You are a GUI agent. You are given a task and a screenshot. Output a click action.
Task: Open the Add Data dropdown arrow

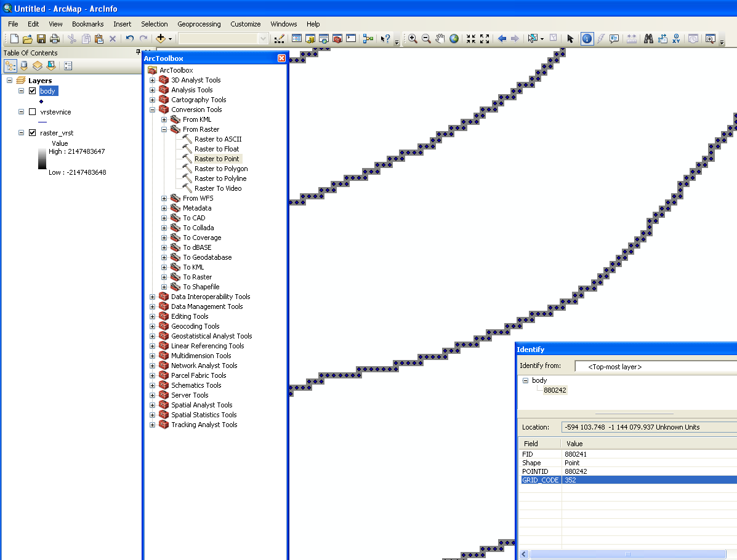click(170, 39)
